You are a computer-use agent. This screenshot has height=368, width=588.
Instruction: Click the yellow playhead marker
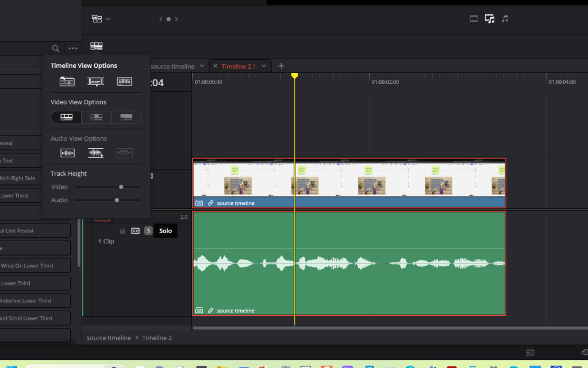coord(295,76)
